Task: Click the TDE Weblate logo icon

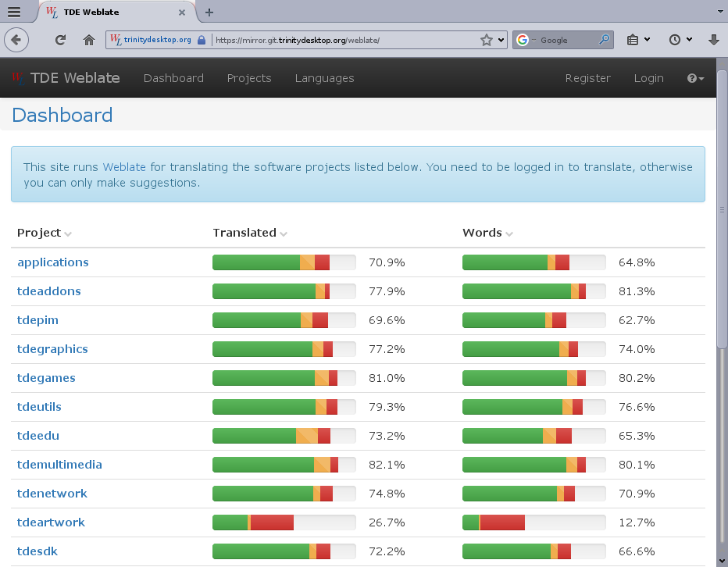Action: coord(18,78)
